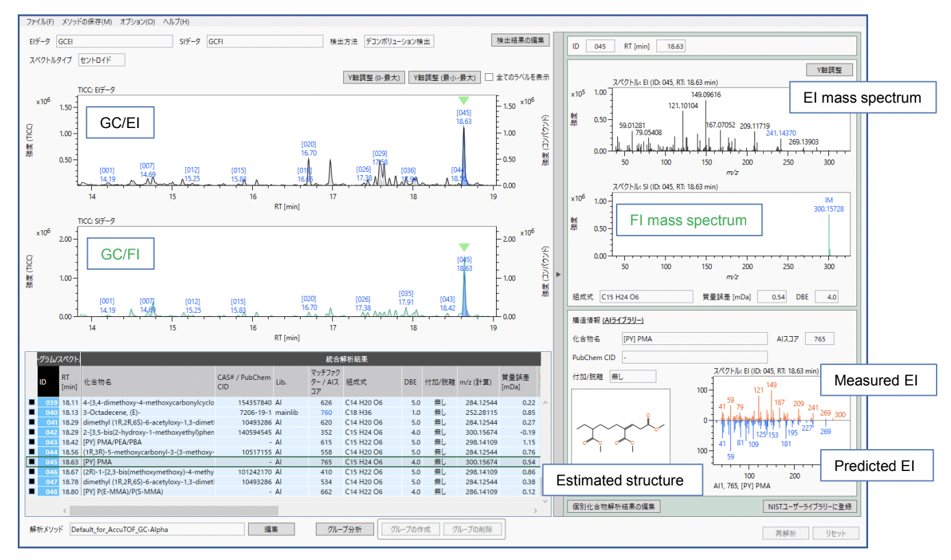Image resolution: width=951 pixels, height=560 pixels.
Task: Open the オプション(O) menu
Action: [137, 22]
